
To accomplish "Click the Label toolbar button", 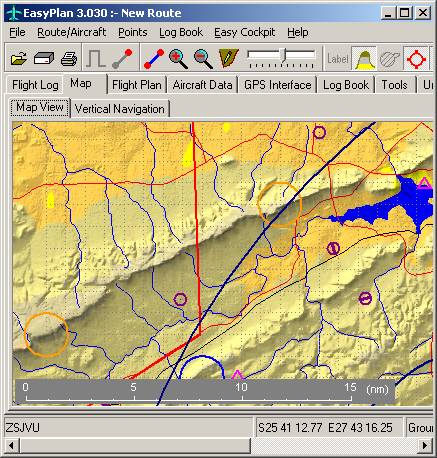I will [337, 59].
